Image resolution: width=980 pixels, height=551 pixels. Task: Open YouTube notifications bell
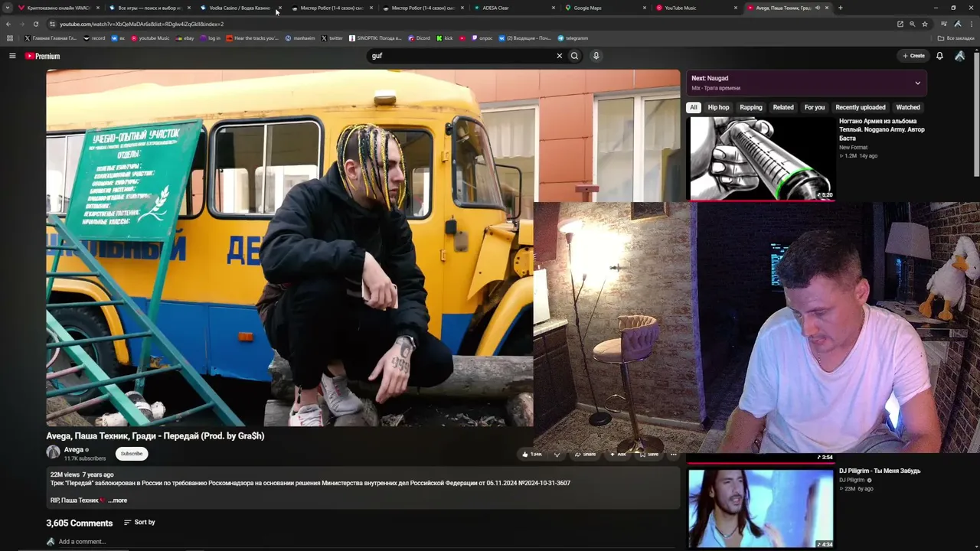click(939, 56)
